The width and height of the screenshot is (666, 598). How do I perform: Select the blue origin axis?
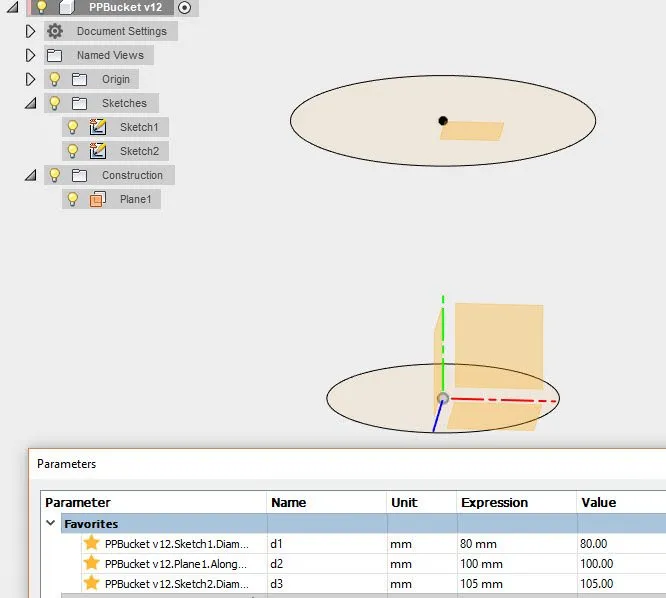(437, 417)
